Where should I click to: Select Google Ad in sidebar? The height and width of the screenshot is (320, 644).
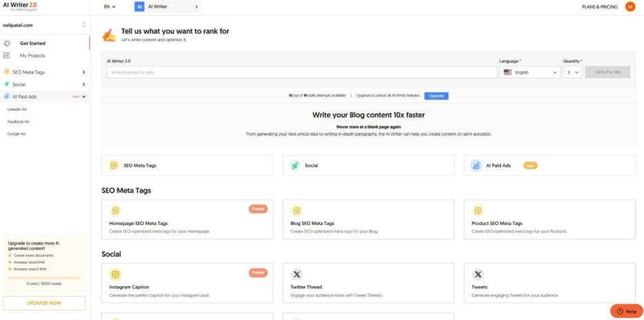point(17,134)
